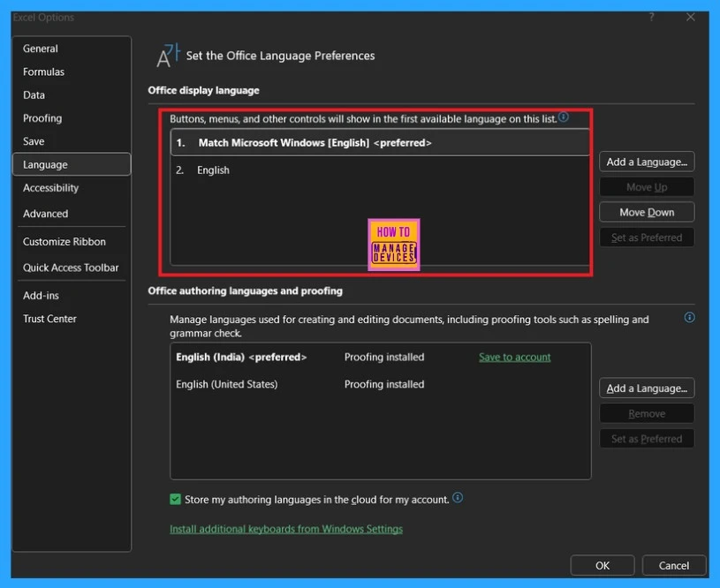Viewport: 720px width, 588px height.
Task: Select English in display language list
Action: tap(380, 170)
